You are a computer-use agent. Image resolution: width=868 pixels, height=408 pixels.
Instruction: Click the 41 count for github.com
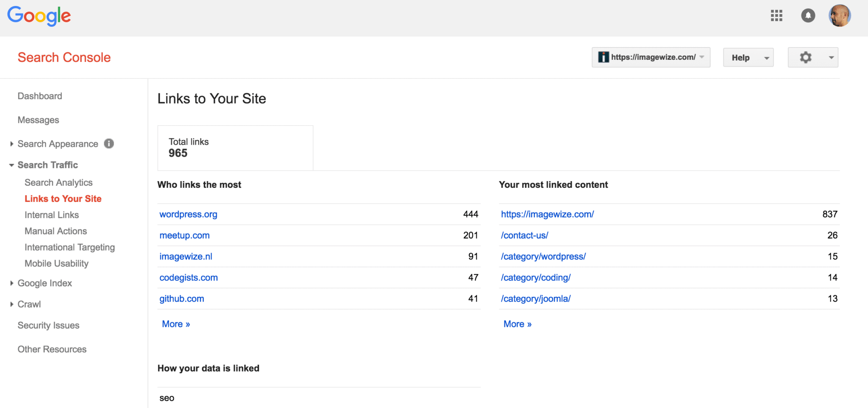coord(473,299)
